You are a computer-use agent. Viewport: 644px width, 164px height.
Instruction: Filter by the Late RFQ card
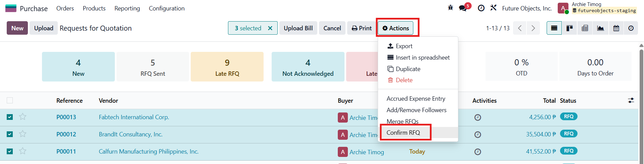pyautogui.click(x=227, y=67)
